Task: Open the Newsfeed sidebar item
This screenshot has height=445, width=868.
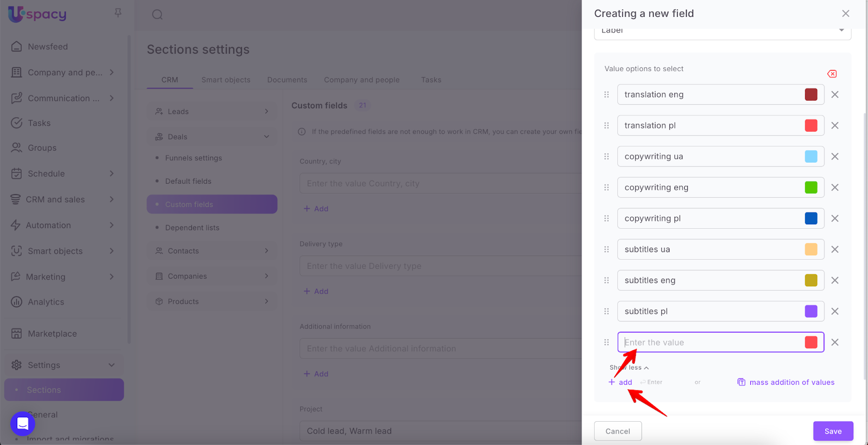Action: point(48,47)
